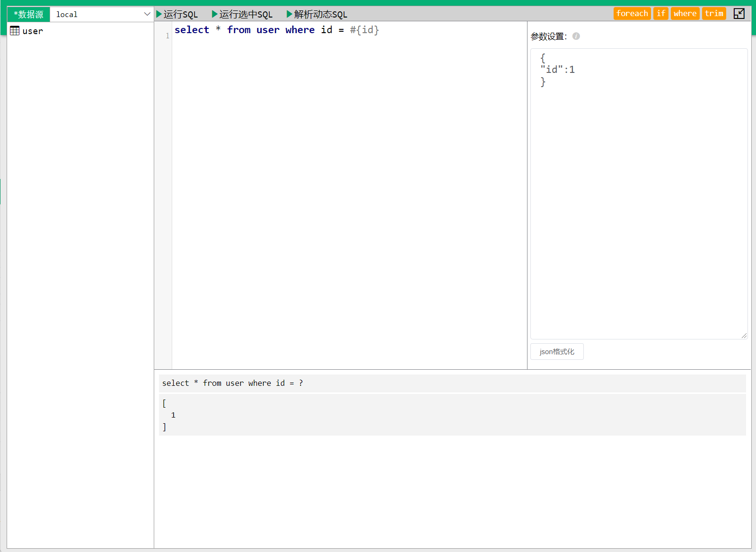This screenshot has height=552, width=756.
Task: Click the run selected SQL play icon
Action: click(215, 14)
